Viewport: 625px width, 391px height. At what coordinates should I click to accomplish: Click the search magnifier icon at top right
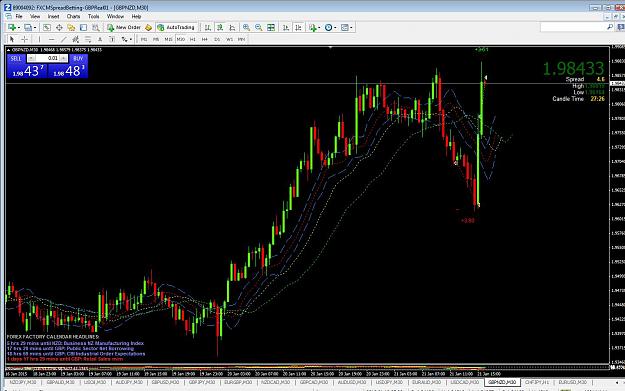click(610, 27)
